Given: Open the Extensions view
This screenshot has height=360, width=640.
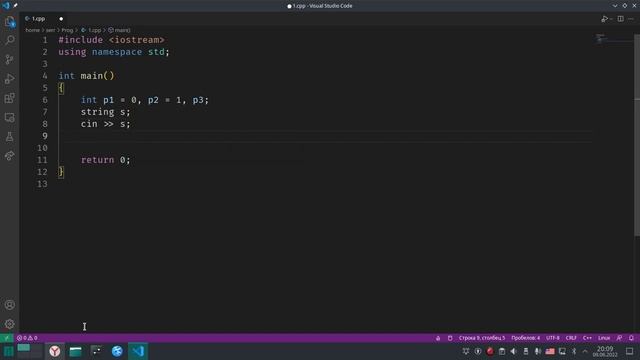Looking at the screenshot, I should (9, 98).
